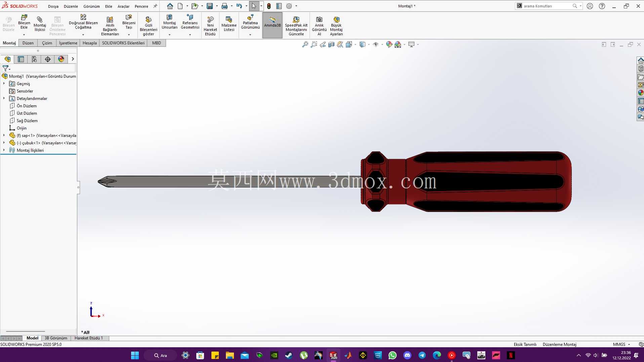Open the Display Style dropdown cube
The image size is (644, 362).
tap(362, 44)
